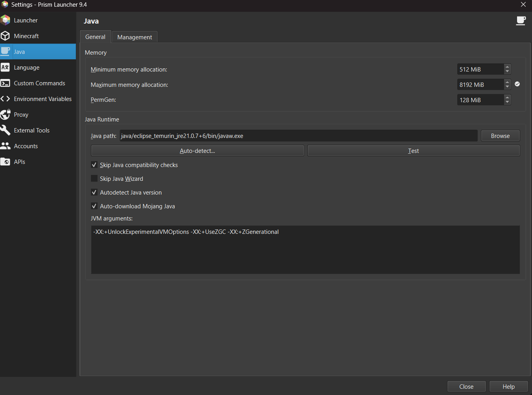
Task: Click the External Tools wrench icon
Action: [x=6, y=130]
